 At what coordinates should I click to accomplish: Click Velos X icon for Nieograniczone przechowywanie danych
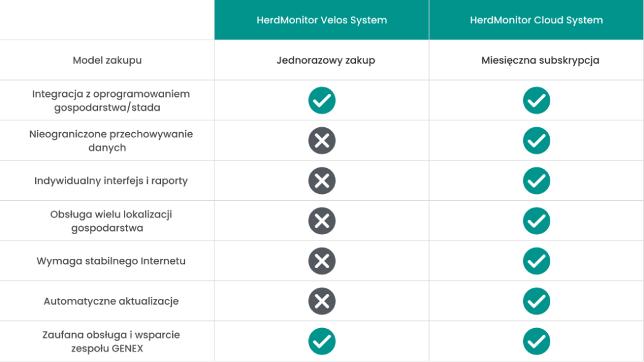321,141
